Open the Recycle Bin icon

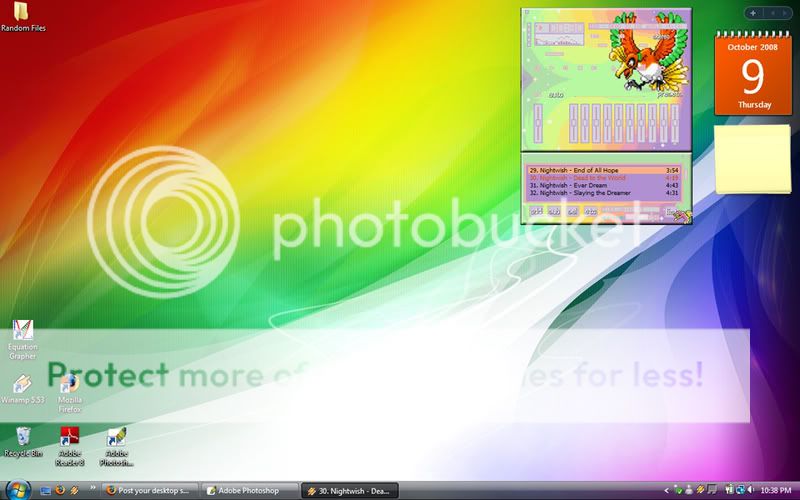(x=23, y=442)
